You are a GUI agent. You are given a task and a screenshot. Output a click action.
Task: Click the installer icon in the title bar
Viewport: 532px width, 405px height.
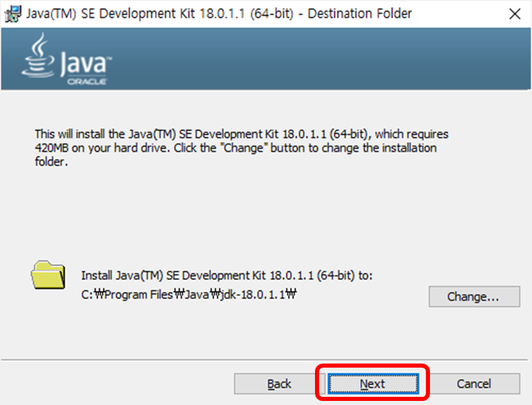point(12,14)
